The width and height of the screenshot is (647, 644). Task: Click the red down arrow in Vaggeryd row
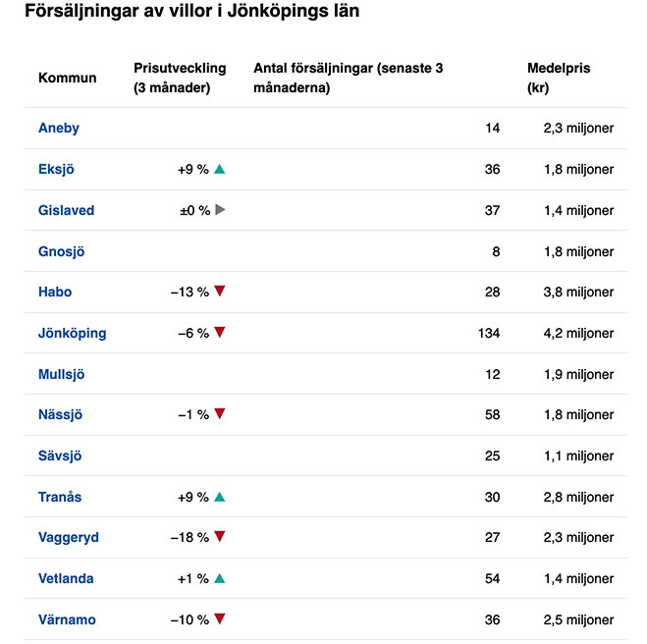pyautogui.click(x=220, y=537)
